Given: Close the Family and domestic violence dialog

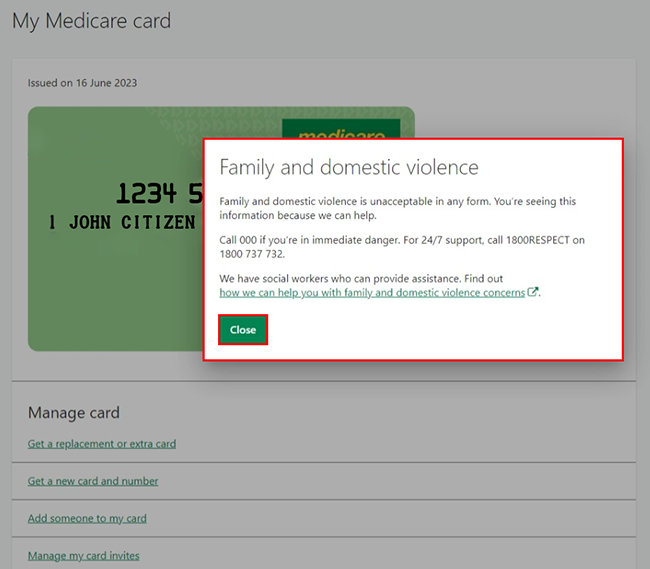Looking at the screenshot, I should [x=243, y=330].
